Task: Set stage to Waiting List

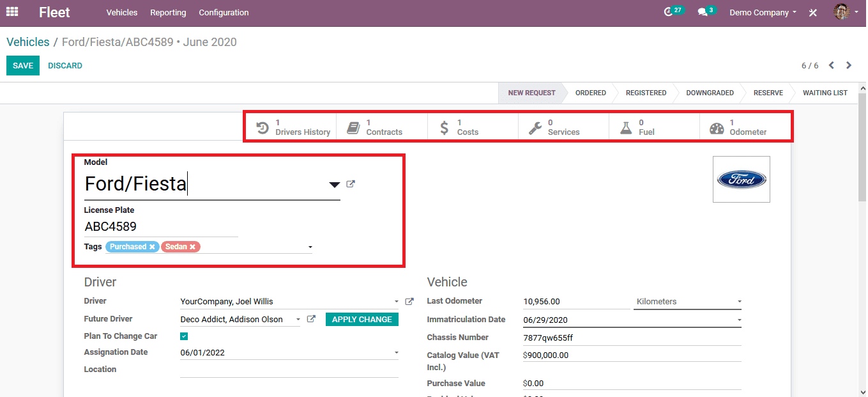Action: (825, 93)
